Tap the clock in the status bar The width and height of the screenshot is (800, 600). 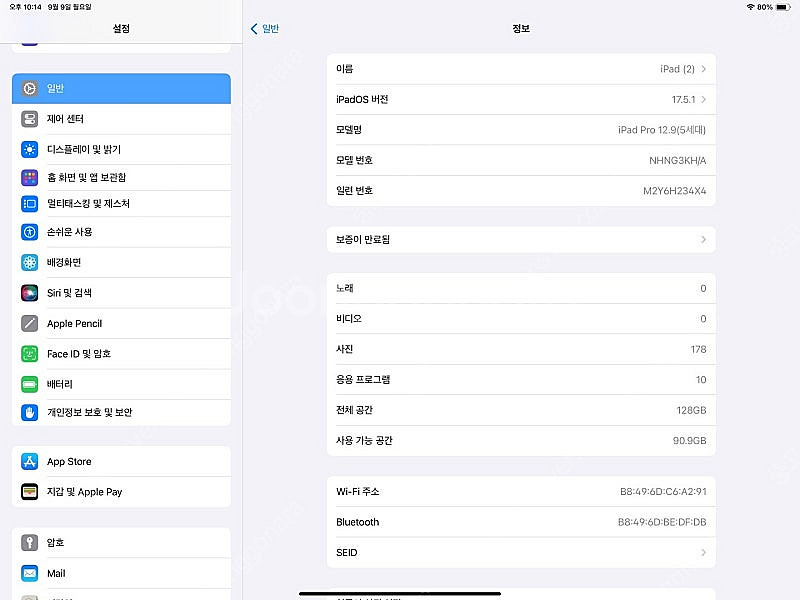(x=26, y=7)
